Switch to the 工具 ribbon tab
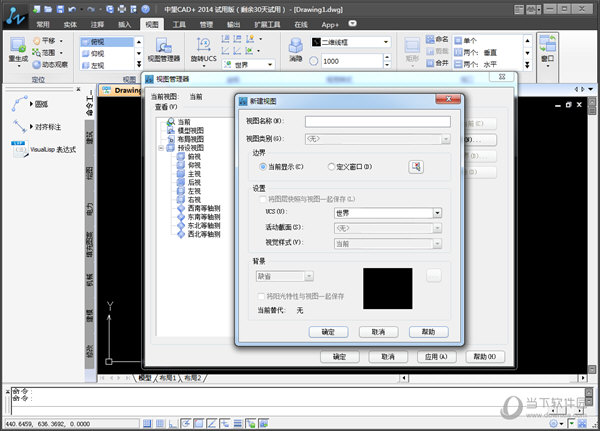 click(x=179, y=24)
